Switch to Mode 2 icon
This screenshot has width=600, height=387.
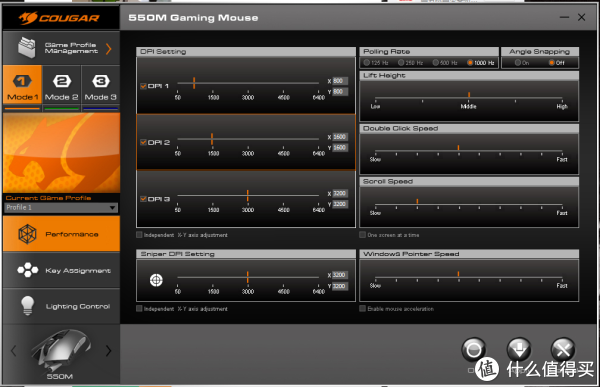click(x=62, y=81)
